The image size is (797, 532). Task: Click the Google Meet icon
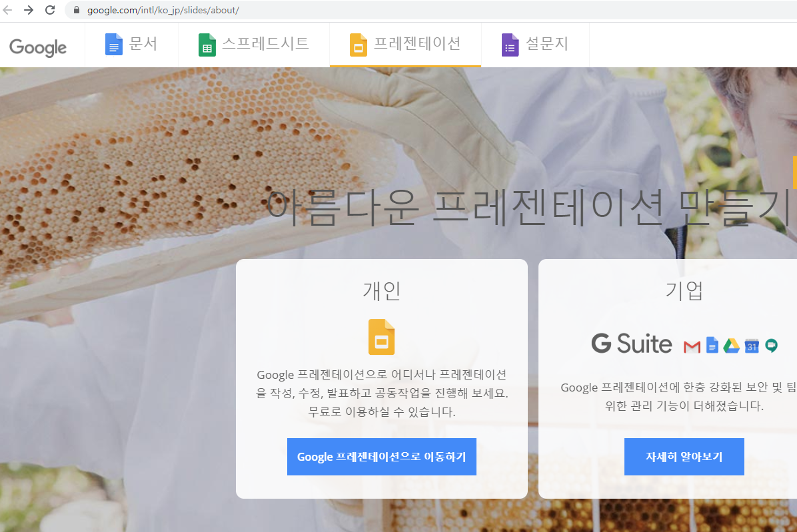(x=772, y=346)
